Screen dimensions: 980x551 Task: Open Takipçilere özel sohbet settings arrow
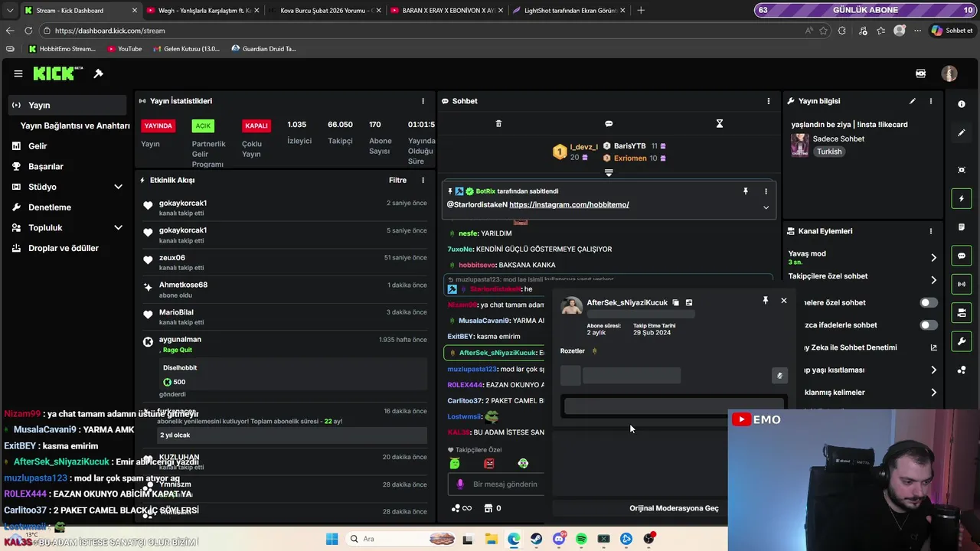(933, 280)
